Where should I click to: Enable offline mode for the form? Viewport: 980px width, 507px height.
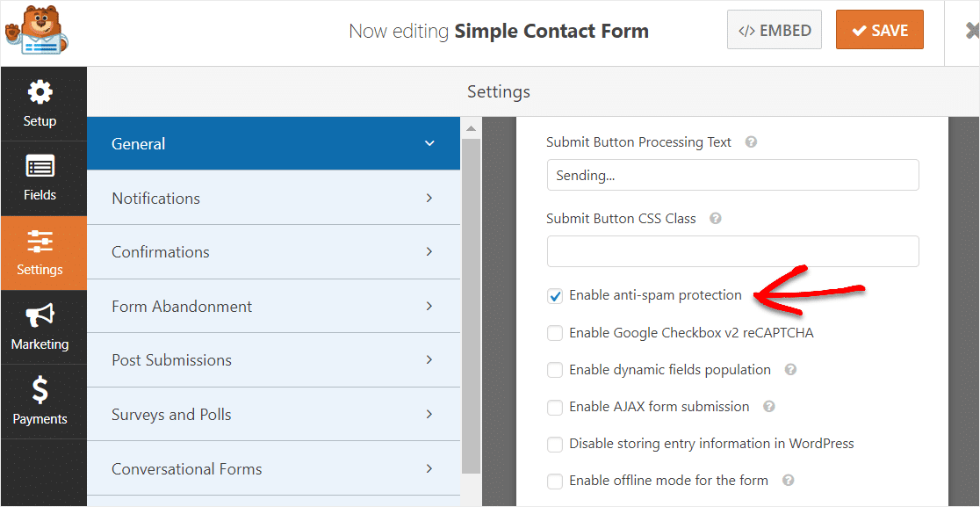(555, 482)
